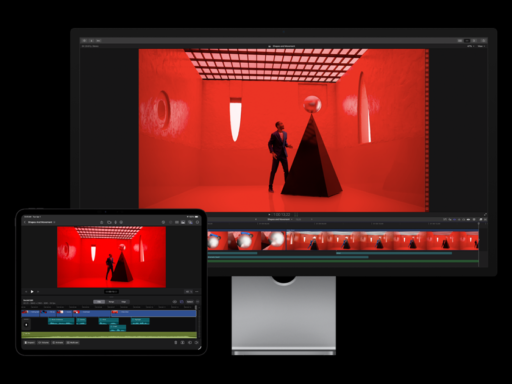512x384 pixels.
Task: Open the iPad viewer zoom menu
Action: click(188, 292)
